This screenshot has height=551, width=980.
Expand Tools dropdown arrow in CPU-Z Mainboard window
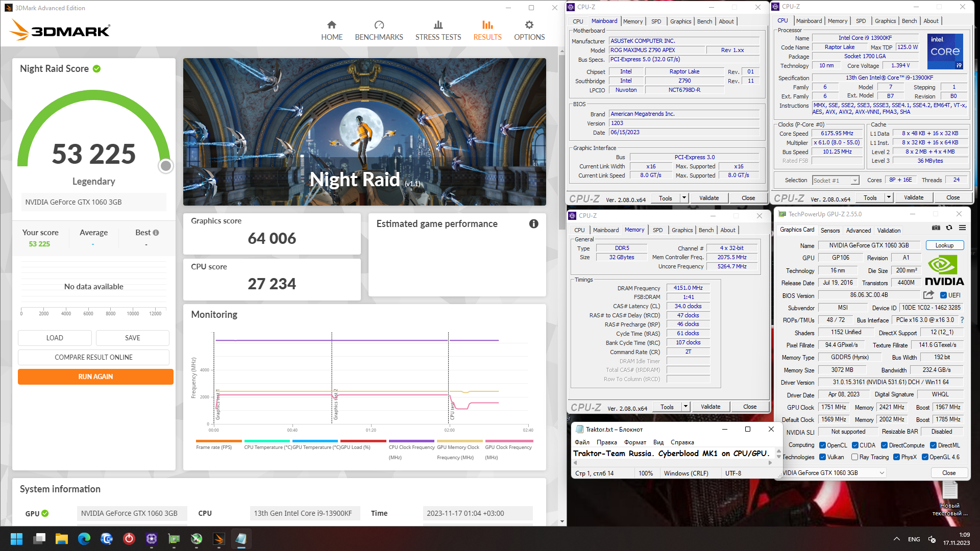point(684,198)
